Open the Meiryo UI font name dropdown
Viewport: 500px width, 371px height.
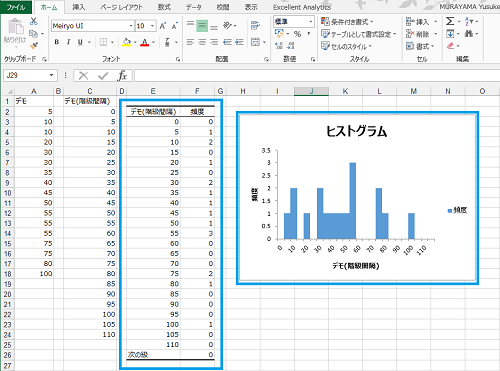[131, 26]
